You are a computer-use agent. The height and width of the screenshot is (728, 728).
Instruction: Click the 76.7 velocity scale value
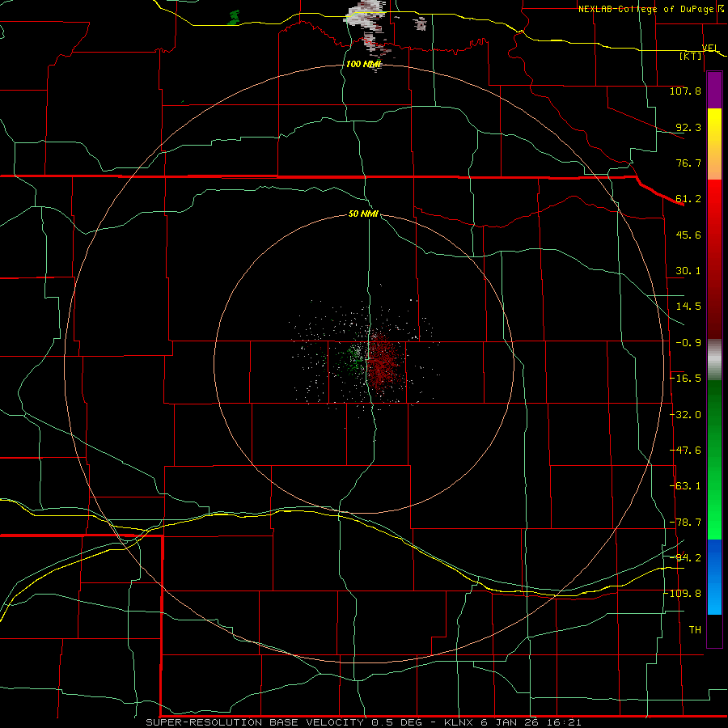tap(688, 163)
